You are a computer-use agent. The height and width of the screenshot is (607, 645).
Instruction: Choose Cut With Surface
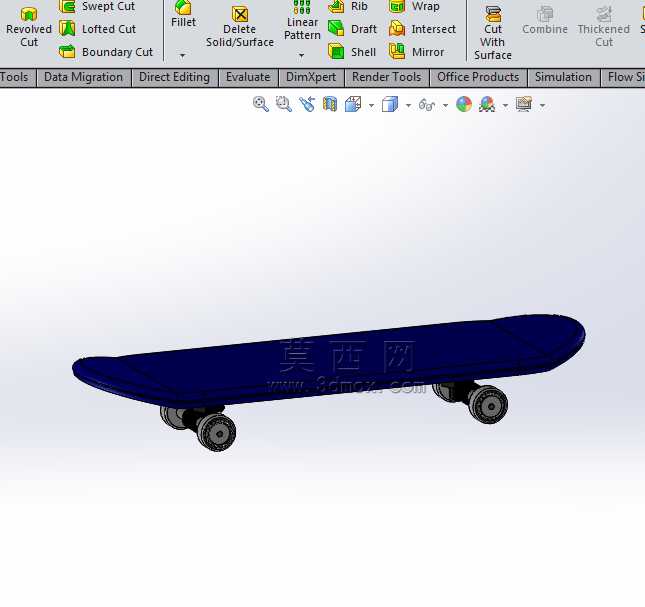pyautogui.click(x=493, y=34)
